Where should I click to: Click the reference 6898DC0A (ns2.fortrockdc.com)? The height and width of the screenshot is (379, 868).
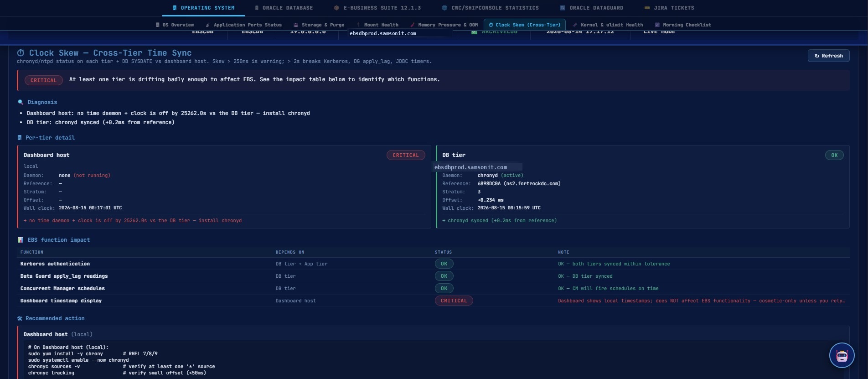519,183
